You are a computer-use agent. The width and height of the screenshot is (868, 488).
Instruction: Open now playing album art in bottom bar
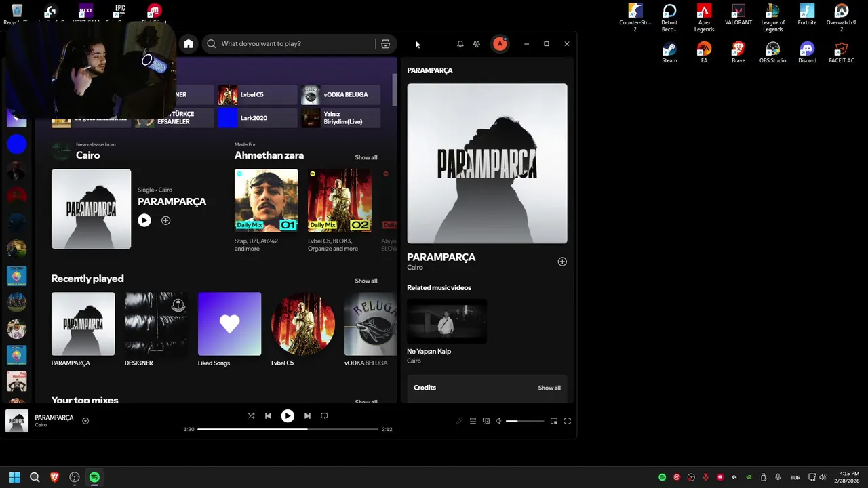pos(17,421)
